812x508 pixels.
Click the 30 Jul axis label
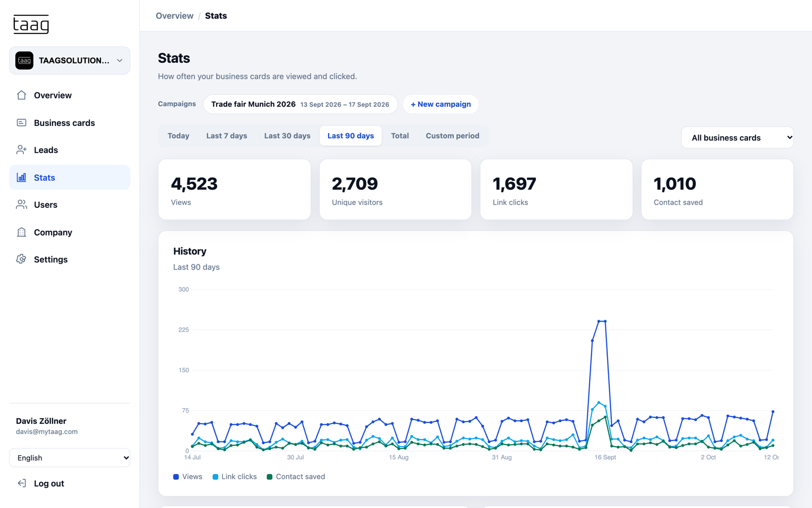pyautogui.click(x=295, y=457)
